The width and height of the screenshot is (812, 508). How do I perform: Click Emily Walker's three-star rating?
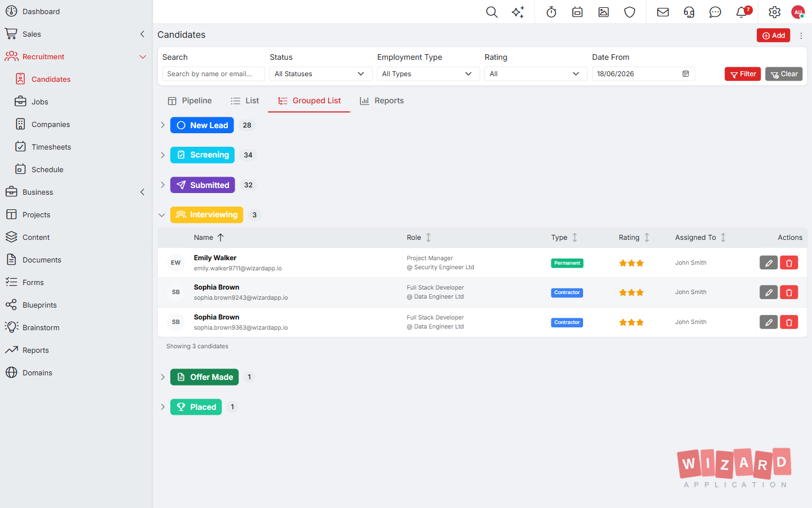(632, 263)
